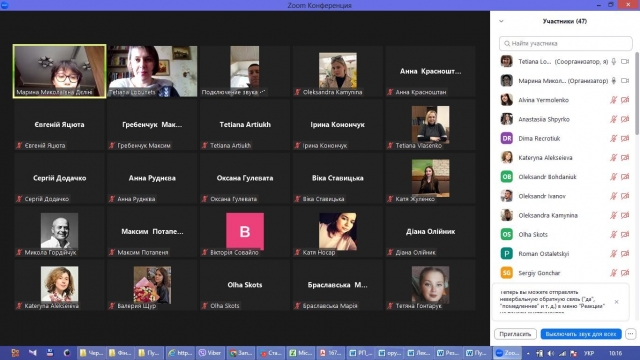Select Olha Skots tile in video grid
Viewport: 640px width, 360px height.
[245, 285]
